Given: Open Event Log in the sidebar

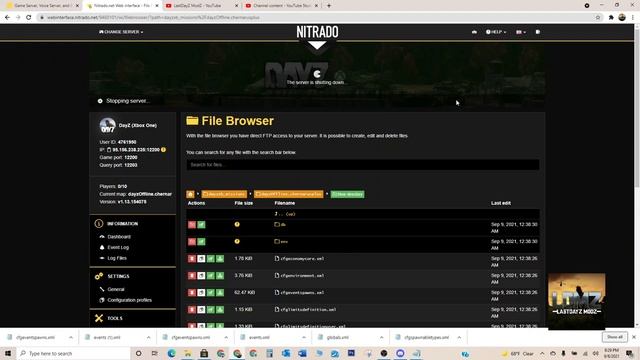Looking at the screenshot, I should click(x=118, y=247).
